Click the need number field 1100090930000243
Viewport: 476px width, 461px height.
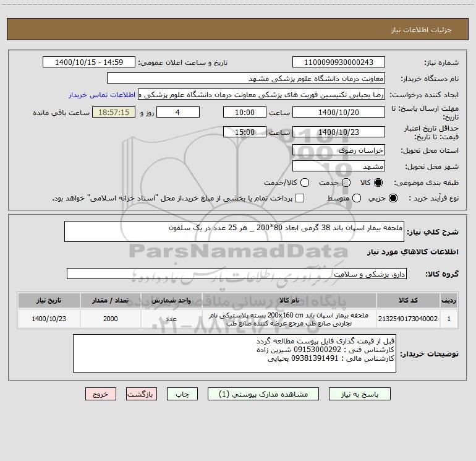point(339,62)
